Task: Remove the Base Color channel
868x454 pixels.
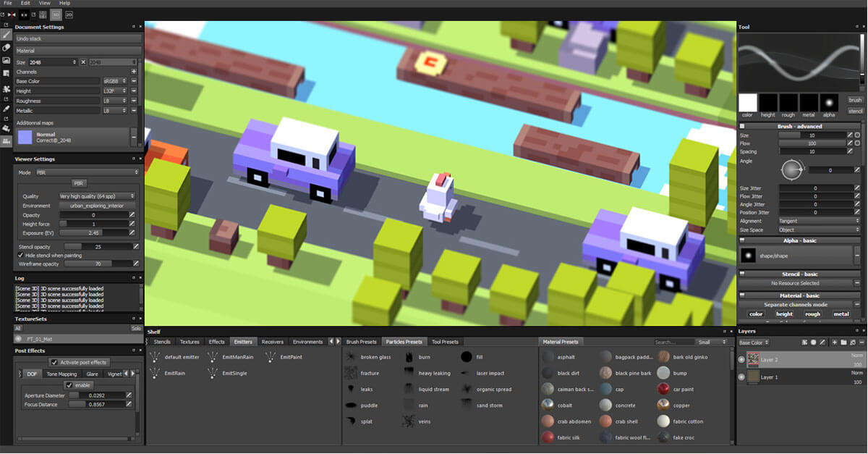Action: point(134,81)
